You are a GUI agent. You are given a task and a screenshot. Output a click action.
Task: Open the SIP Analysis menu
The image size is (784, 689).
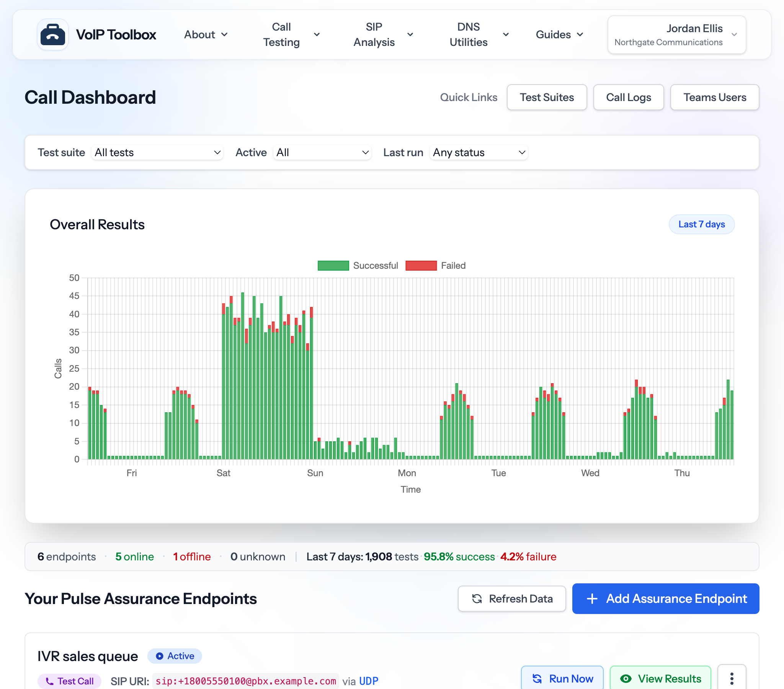point(383,34)
